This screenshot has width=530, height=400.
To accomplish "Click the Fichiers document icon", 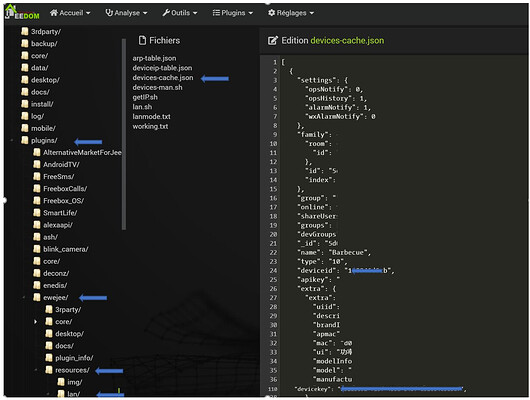I will pyautogui.click(x=142, y=40).
